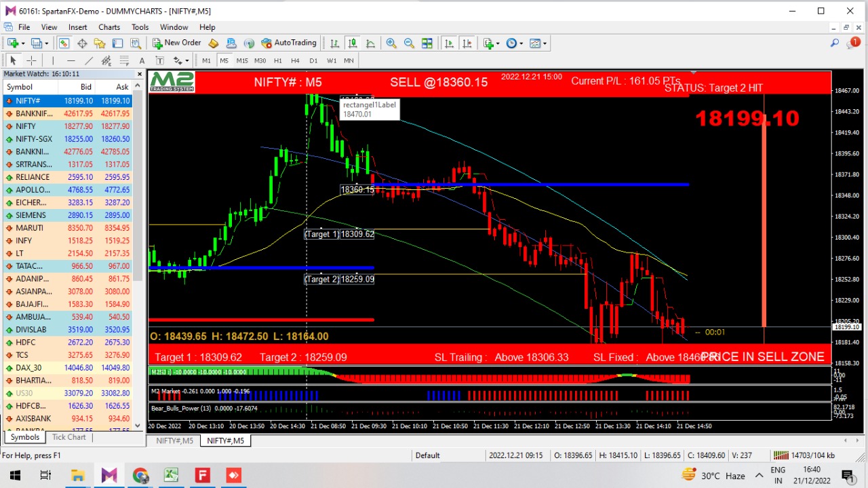Open the Charts menu
This screenshot has height=488, width=868.
click(109, 27)
